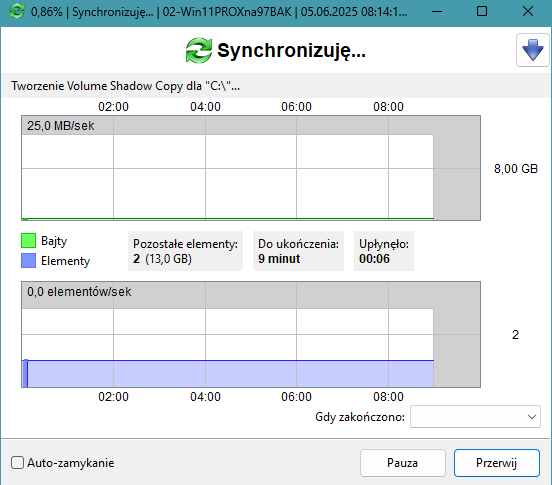Minimize the sync window via title bar
This screenshot has height=485, width=552.
click(437, 12)
